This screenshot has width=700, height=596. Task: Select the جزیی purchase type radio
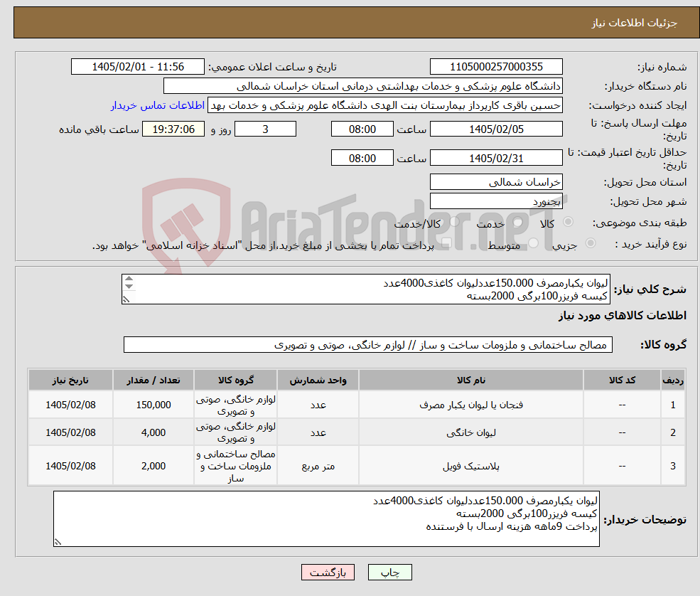coord(590,243)
